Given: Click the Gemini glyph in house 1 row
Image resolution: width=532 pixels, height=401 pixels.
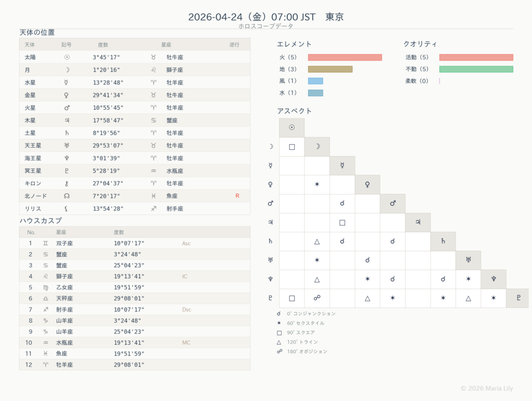Looking at the screenshot, I should tap(45, 243).
